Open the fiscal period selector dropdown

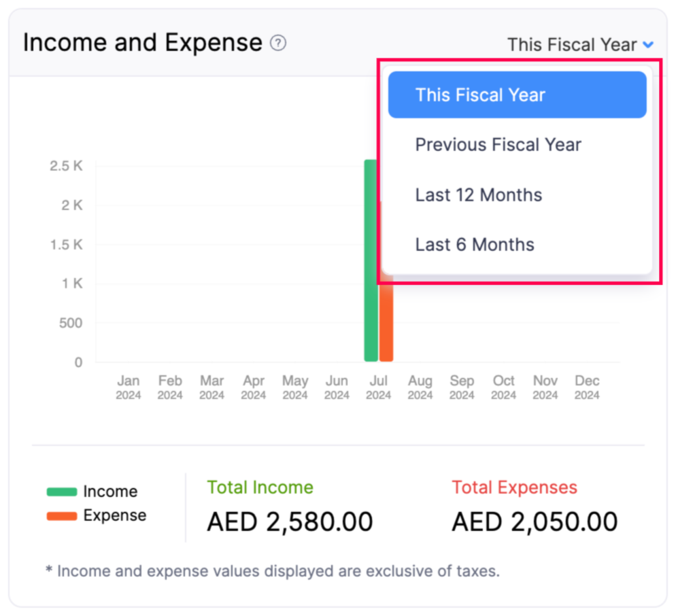(x=581, y=45)
